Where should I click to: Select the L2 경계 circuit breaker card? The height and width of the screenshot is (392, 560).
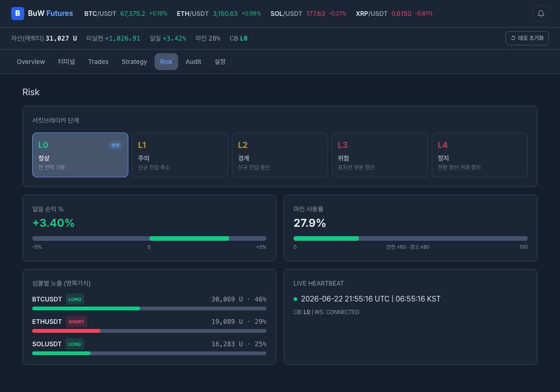(x=280, y=155)
